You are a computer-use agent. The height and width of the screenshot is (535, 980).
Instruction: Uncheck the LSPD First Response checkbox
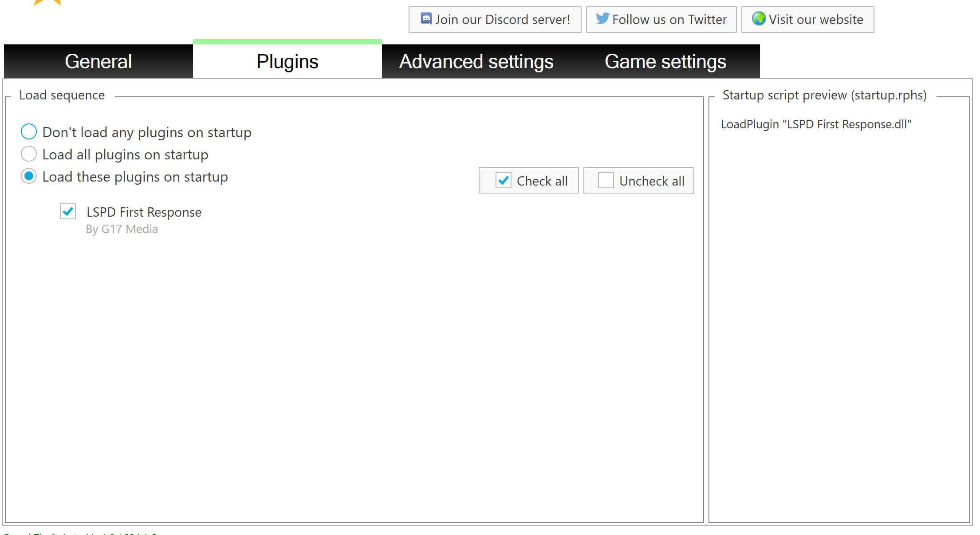tap(68, 211)
